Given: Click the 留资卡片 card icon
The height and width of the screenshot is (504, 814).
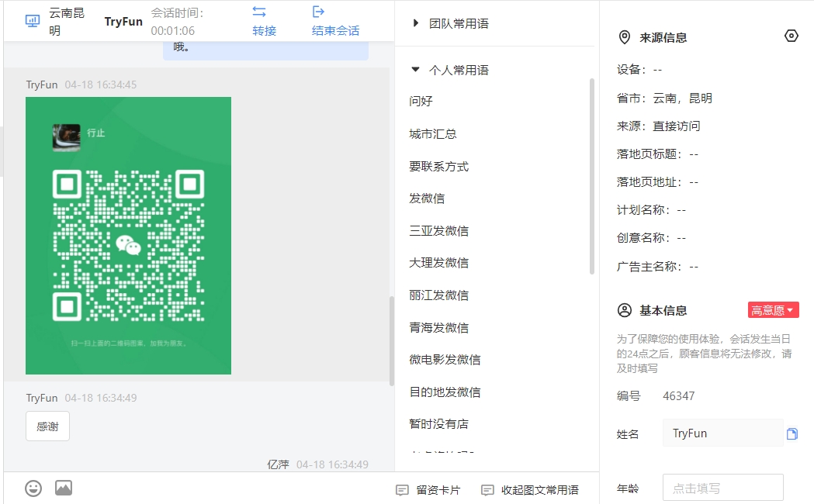Looking at the screenshot, I should pyautogui.click(x=402, y=490).
